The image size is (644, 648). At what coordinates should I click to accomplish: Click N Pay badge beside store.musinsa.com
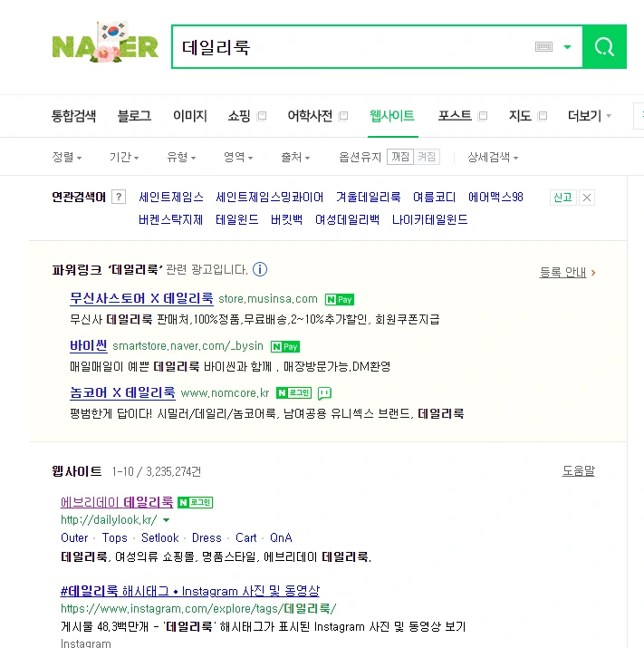tap(340, 299)
